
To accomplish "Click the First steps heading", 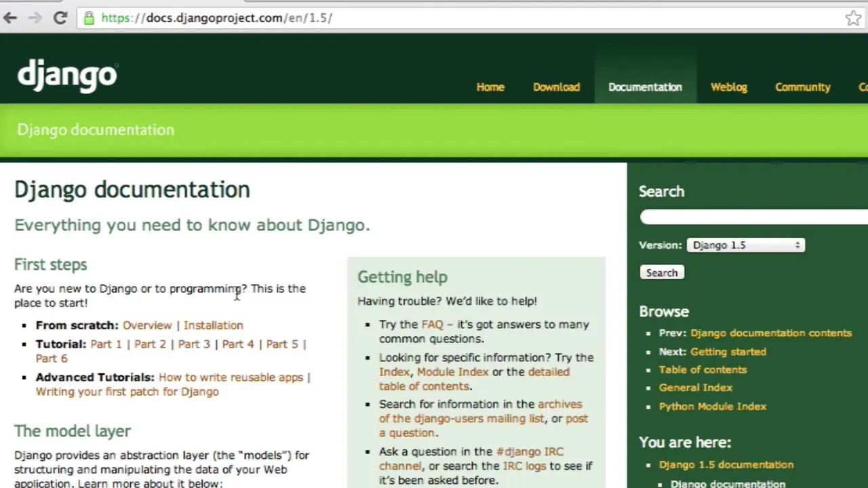I will [51, 265].
